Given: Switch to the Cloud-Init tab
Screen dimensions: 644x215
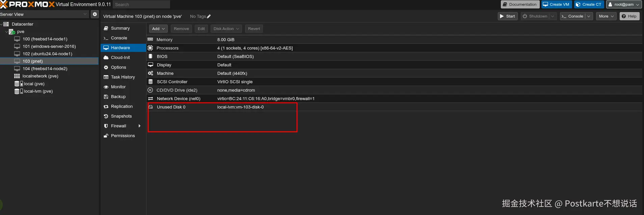Looking at the screenshot, I should pos(123,58).
